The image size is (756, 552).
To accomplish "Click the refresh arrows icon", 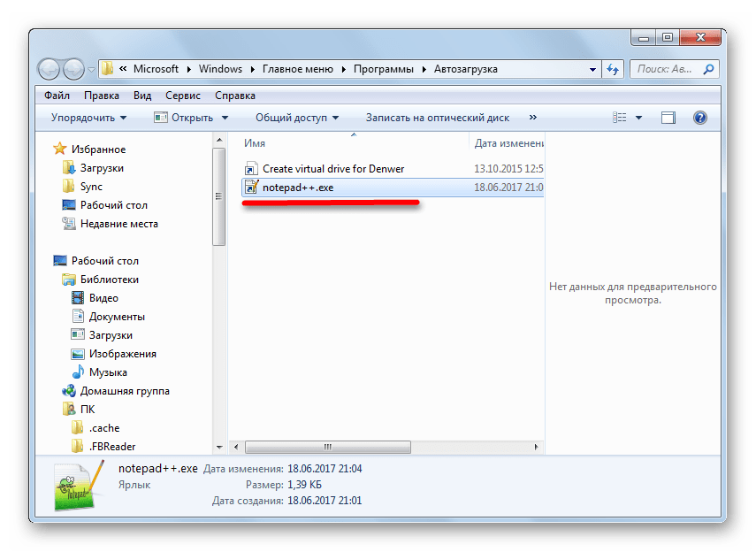I will click(613, 70).
